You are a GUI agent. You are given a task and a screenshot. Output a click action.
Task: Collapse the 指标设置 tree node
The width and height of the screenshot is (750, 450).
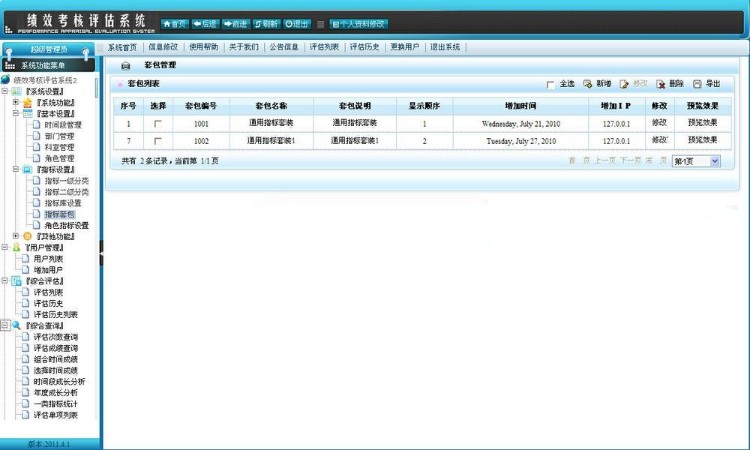[x=16, y=170]
